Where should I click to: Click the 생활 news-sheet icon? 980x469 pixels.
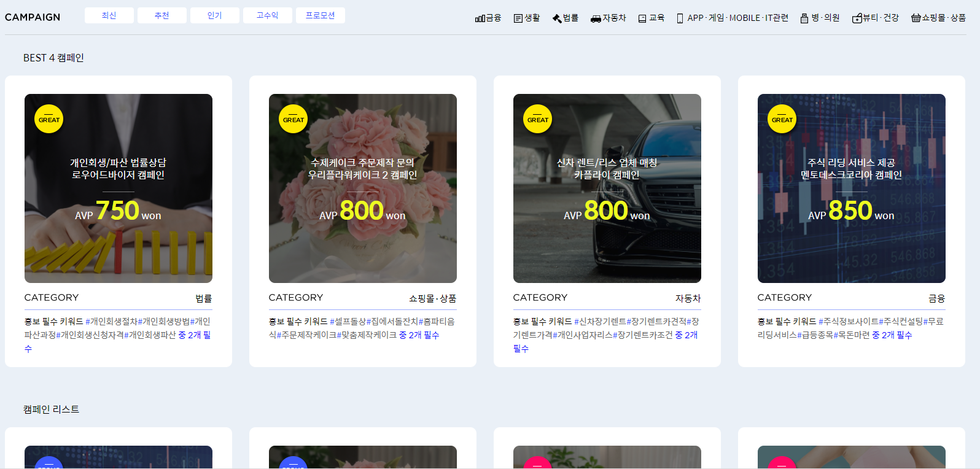tap(518, 18)
